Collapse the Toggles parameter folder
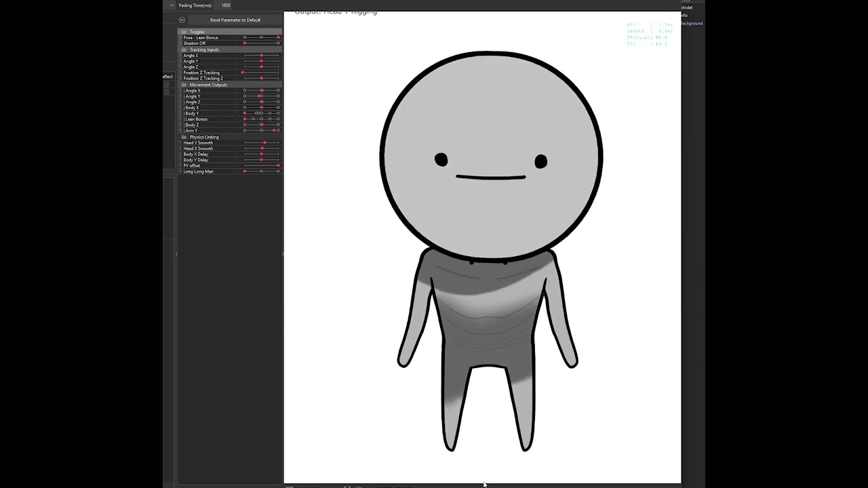 click(184, 32)
